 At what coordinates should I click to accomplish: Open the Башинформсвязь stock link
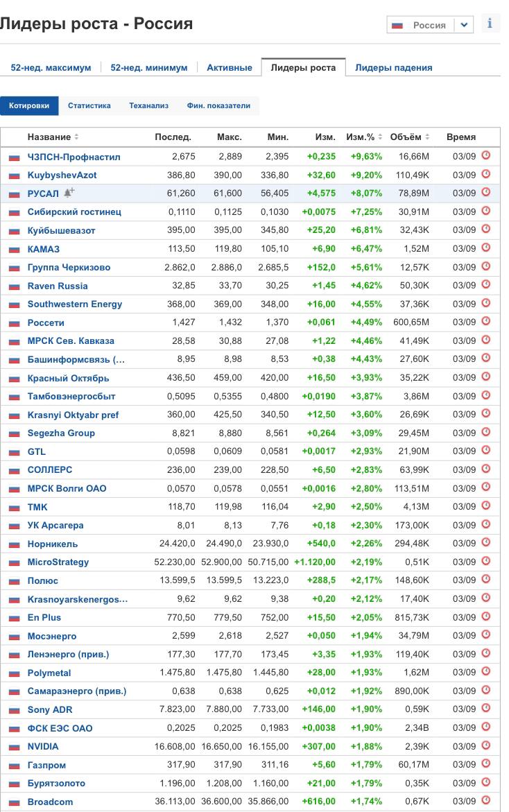[76, 359]
